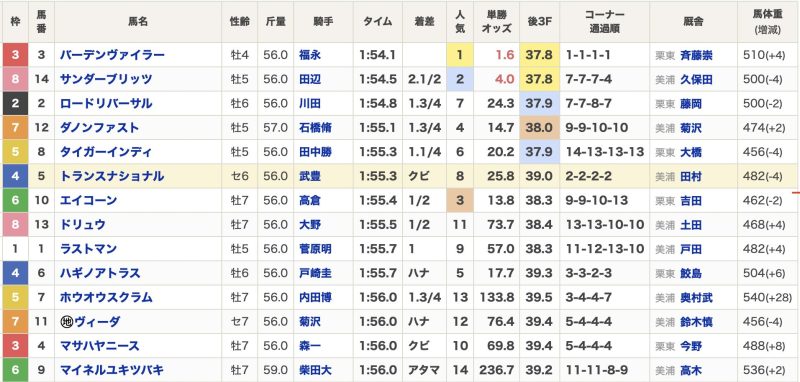Select trainer 大橋
This screenshot has width=800, height=382.
click(x=691, y=153)
